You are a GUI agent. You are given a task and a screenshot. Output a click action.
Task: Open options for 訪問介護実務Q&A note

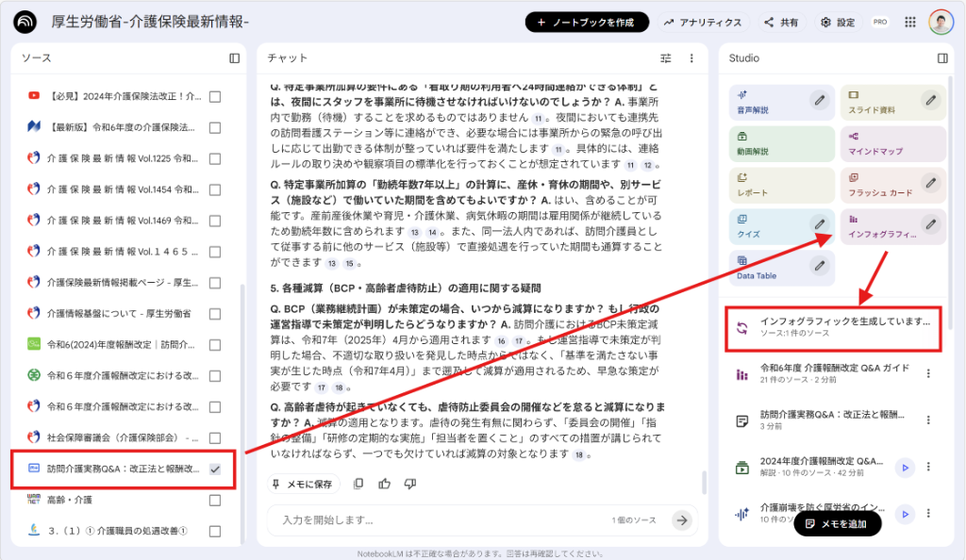[928, 420]
